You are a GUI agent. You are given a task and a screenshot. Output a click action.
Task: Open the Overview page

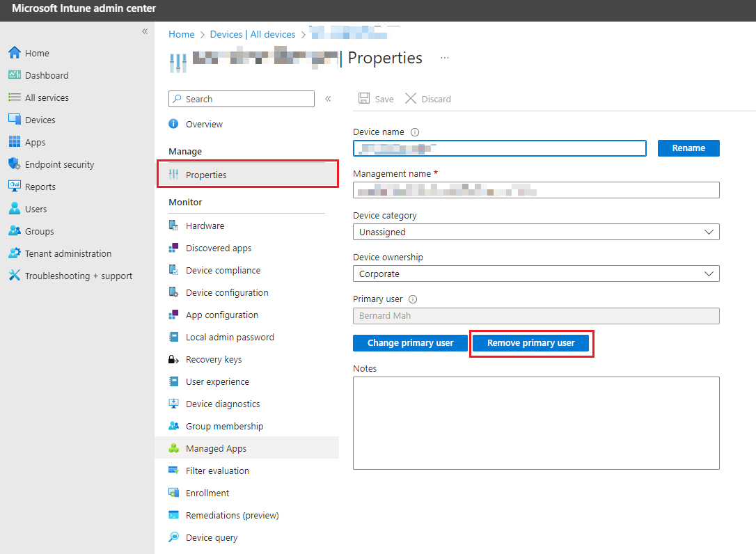click(x=205, y=124)
